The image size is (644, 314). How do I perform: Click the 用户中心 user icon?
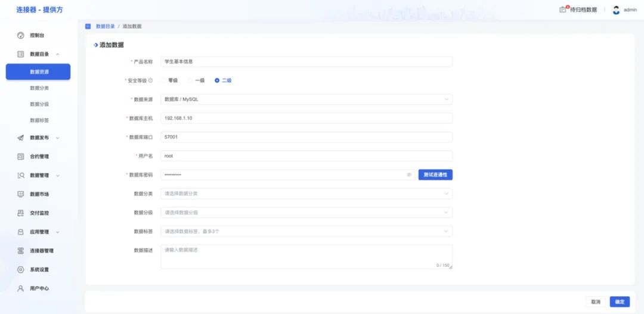(x=20, y=288)
